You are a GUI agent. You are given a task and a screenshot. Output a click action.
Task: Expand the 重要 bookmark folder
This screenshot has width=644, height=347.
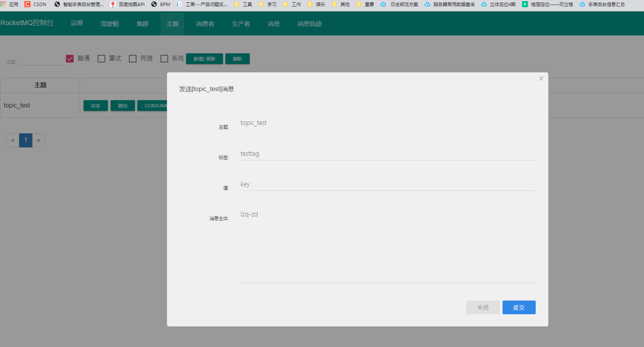point(365,4)
